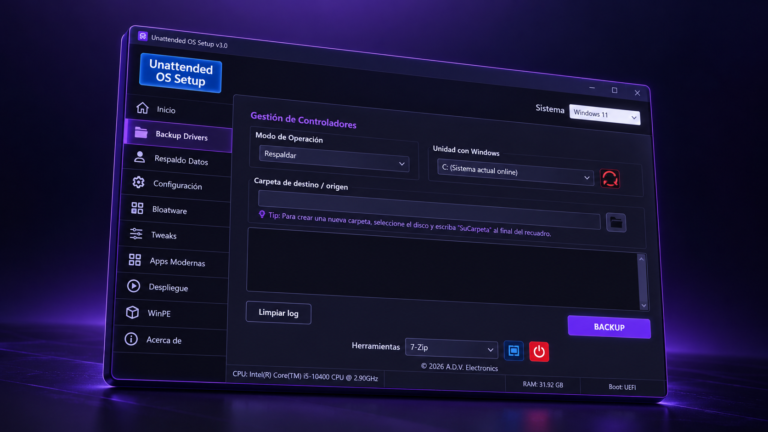Click the Respaldo Datos person icon
Screen dimensions: 768x432
(140, 157)
